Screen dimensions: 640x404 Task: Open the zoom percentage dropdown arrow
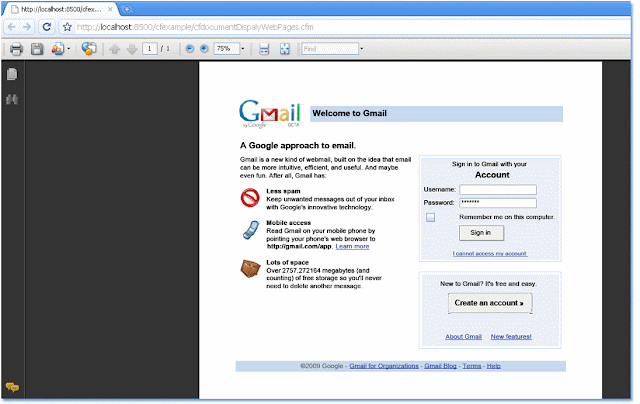243,49
